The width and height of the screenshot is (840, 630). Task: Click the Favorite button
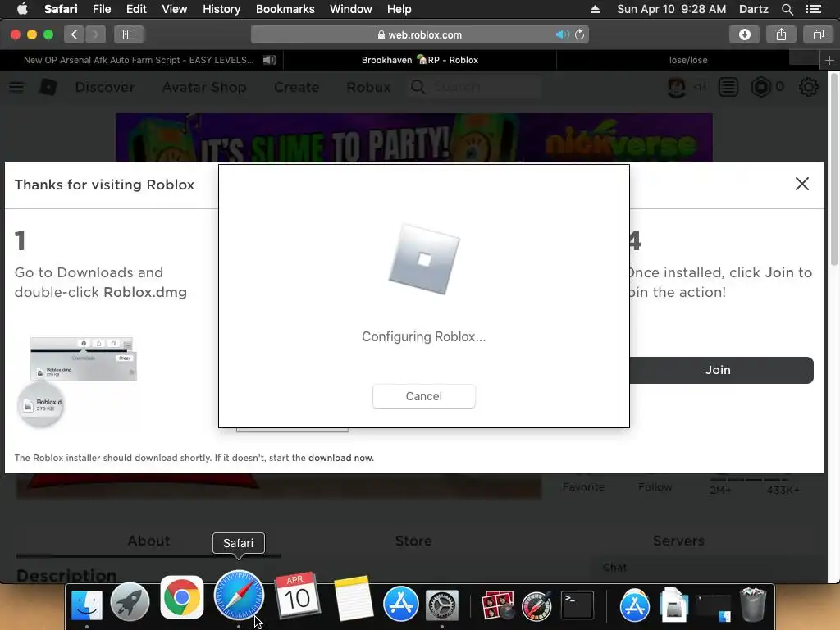(x=583, y=486)
